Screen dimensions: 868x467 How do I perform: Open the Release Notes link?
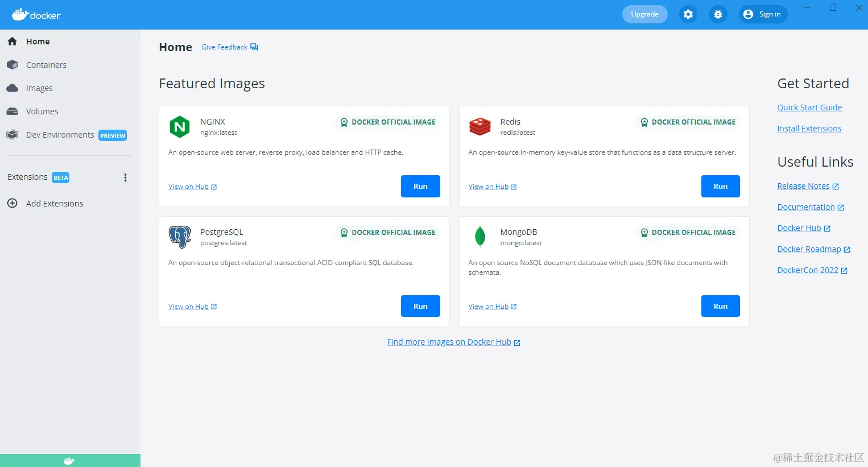pyautogui.click(x=808, y=186)
